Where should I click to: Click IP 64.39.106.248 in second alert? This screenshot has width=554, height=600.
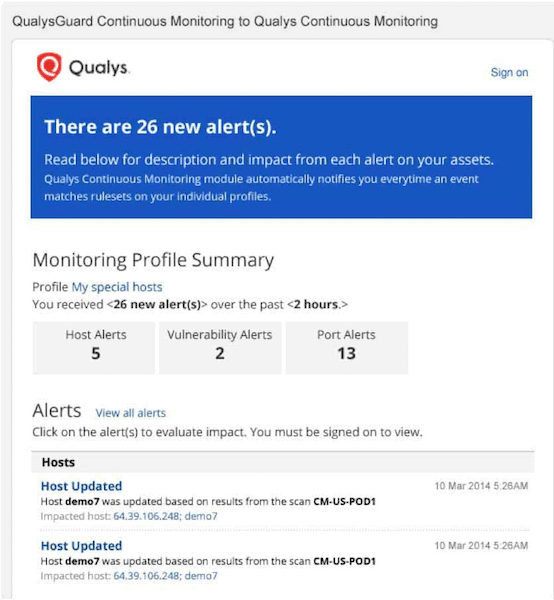click(146, 576)
